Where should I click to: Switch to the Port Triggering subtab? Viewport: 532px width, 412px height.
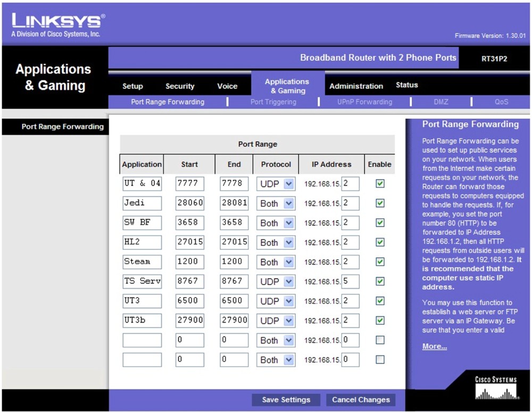[273, 102]
